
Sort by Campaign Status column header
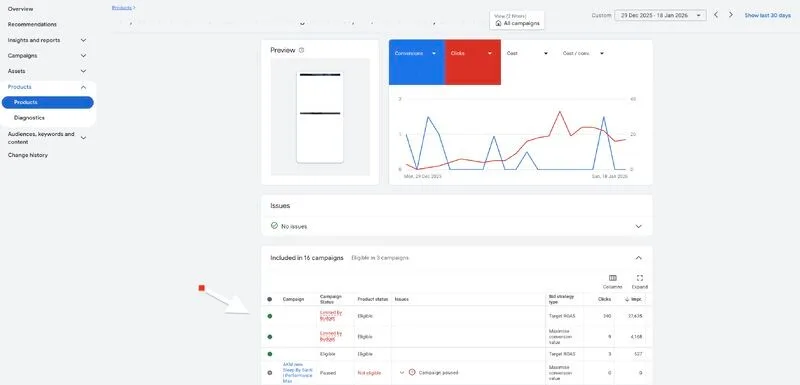(331, 299)
